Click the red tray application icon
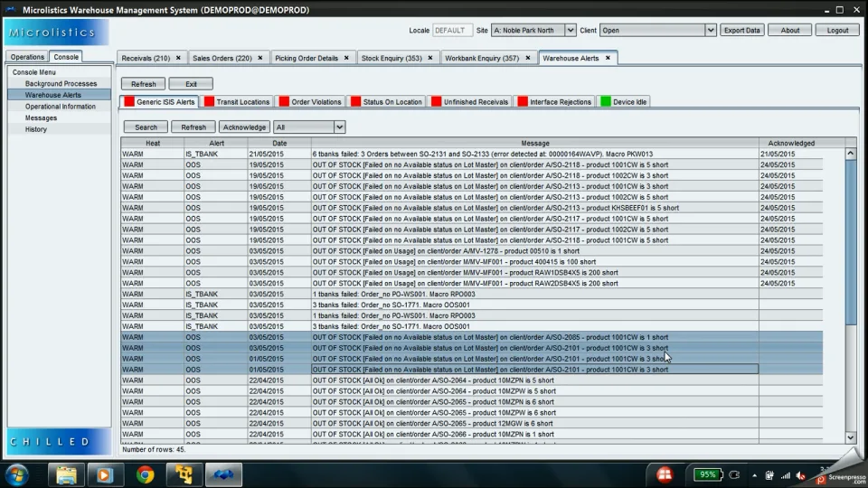868x488 pixels. pos(665,474)
